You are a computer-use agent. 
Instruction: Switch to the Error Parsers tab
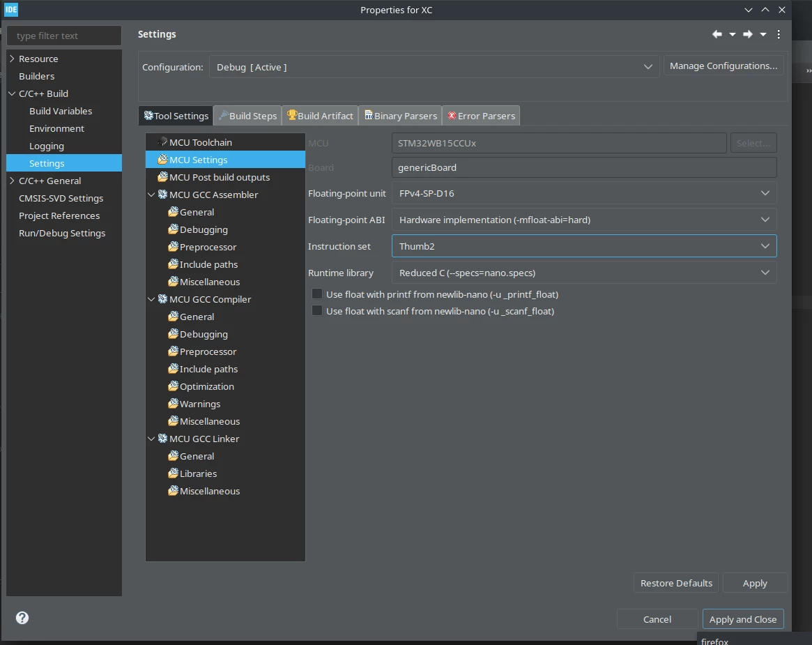[481, 116]
